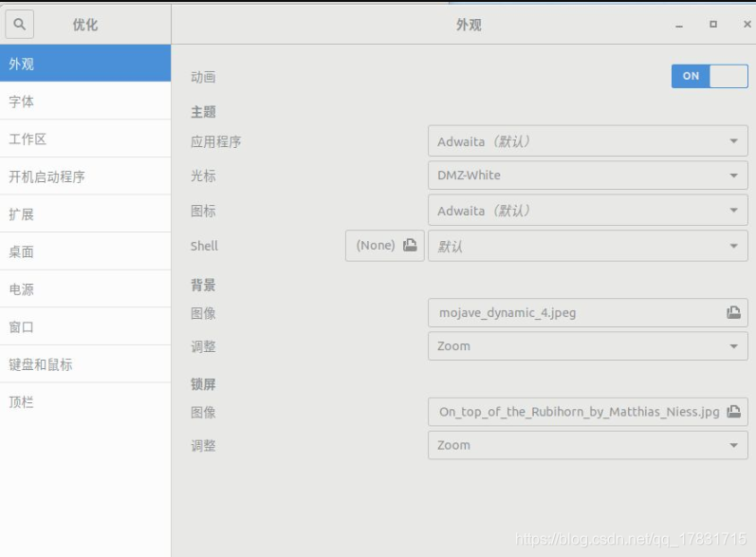Click the Shell label text

204,246
